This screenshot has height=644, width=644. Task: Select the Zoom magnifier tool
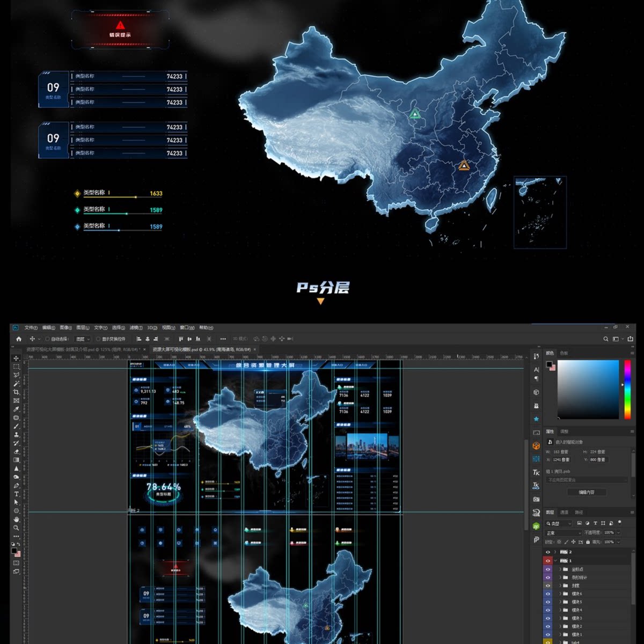click(16, 528)
